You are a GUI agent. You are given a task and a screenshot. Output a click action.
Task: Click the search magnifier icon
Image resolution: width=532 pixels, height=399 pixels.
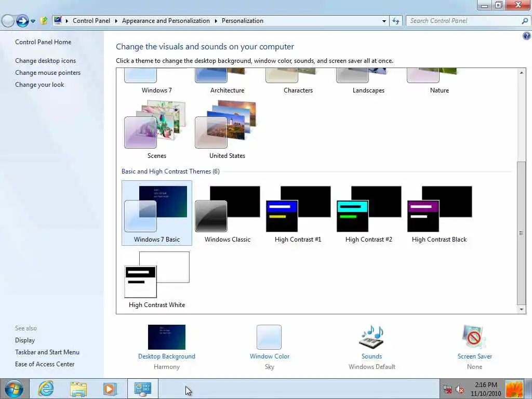(525, 21)
